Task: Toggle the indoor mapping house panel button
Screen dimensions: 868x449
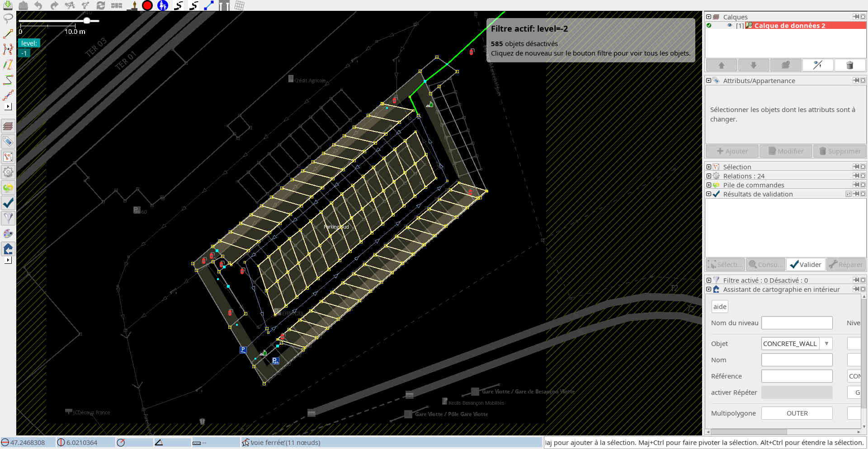Action: pyautogui.click(x=8, y=249)
